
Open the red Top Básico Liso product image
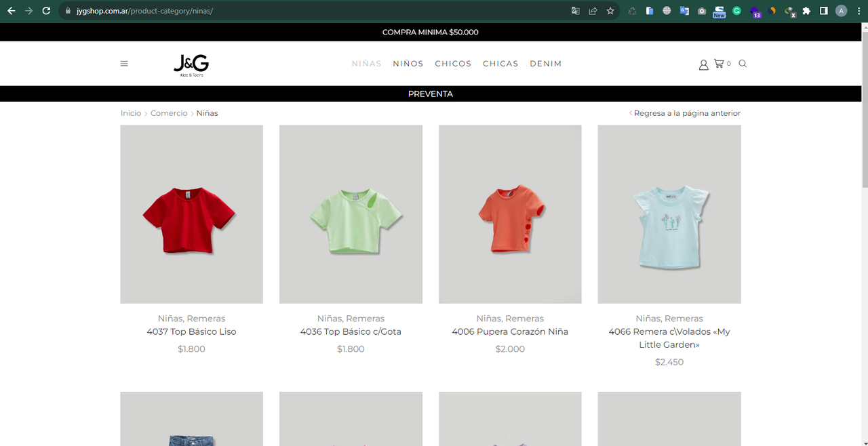(191, 214)
